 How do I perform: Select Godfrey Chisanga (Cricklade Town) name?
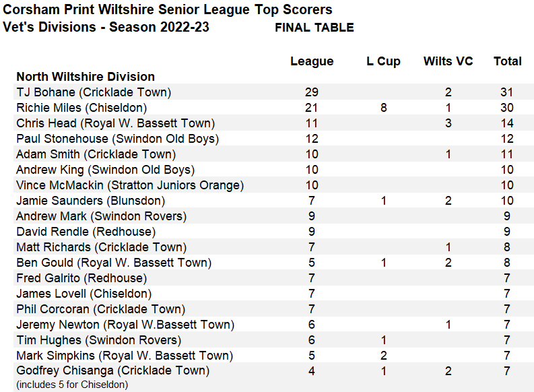[112, 371]
